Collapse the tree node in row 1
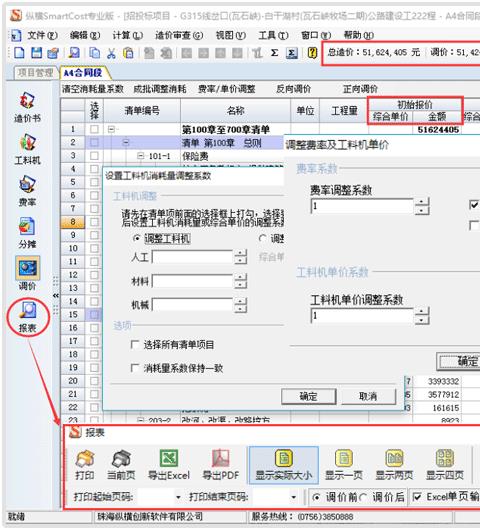Image resolution: width=480 pixels, height=529 pixels. point(111,129)
